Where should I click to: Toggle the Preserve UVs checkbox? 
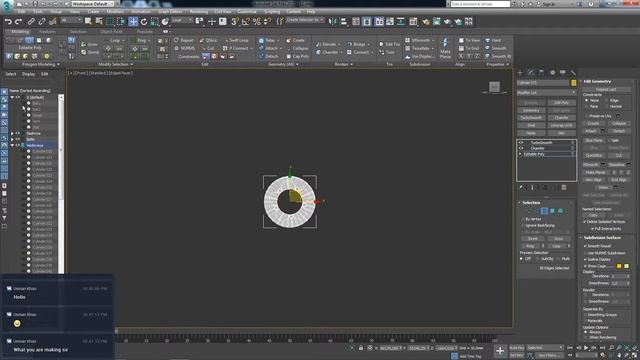point(586,116)
